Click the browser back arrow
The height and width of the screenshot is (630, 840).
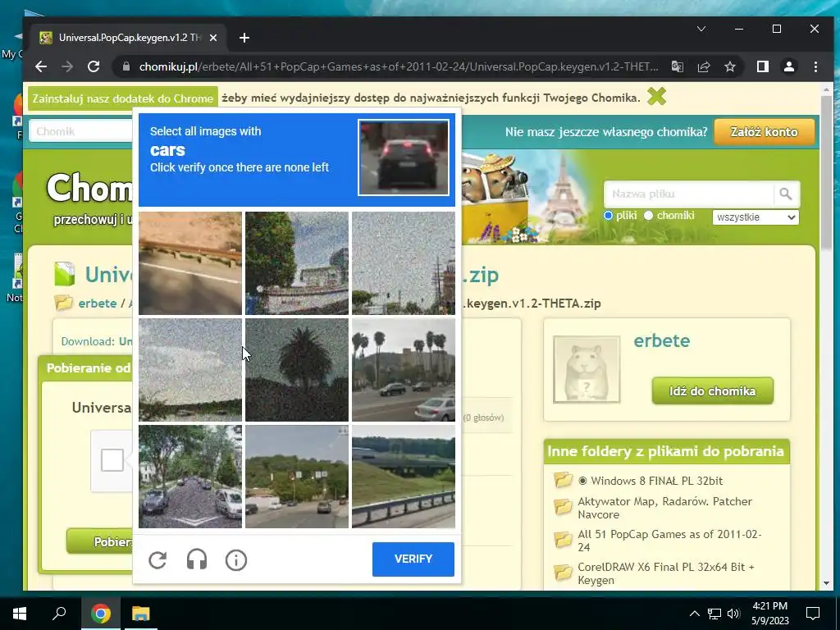pyautogui.click(x=41, y=66)
